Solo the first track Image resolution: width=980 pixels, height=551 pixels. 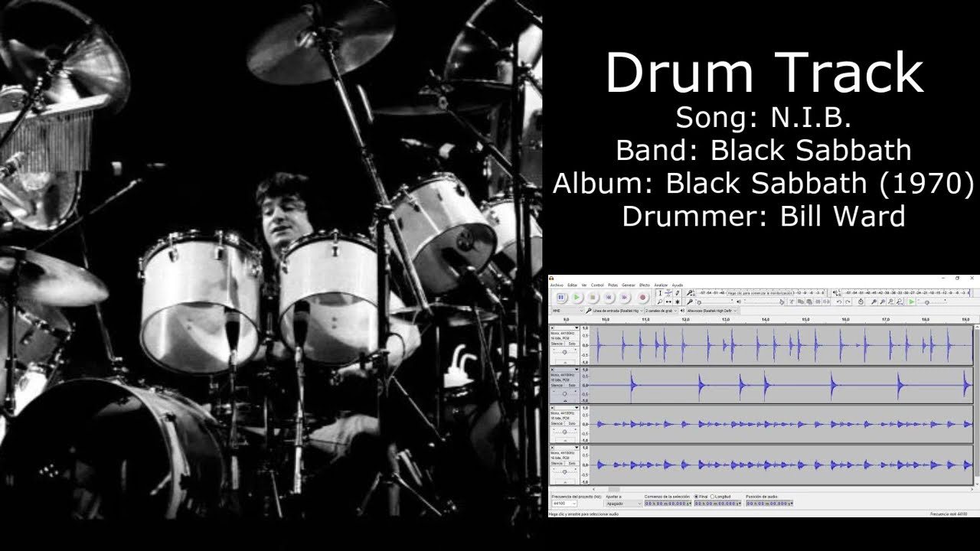pos(572,344)
